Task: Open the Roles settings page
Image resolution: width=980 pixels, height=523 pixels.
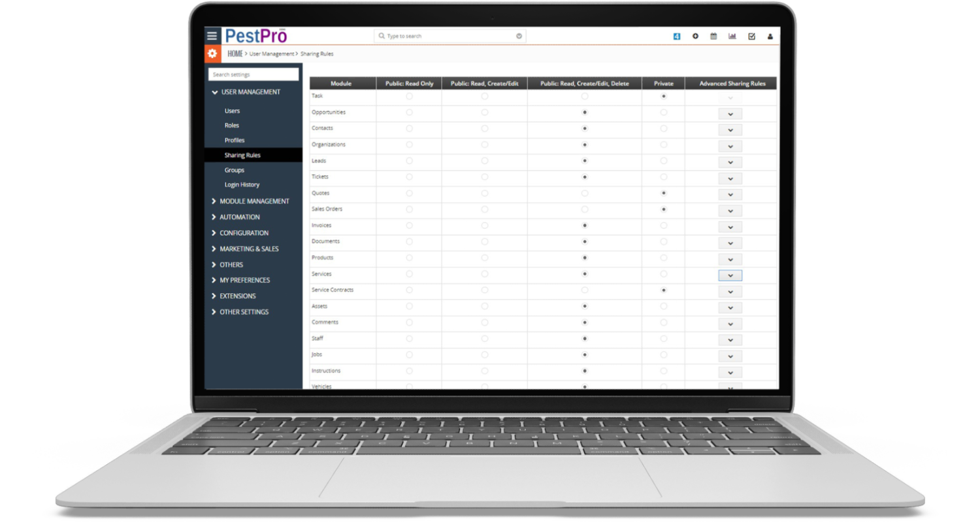Action: tap(232, 125)
